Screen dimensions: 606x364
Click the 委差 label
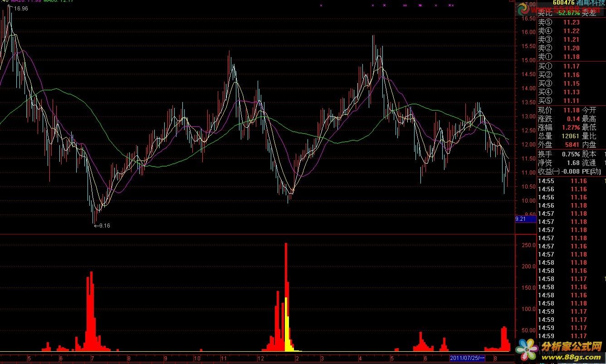[589, 14]
